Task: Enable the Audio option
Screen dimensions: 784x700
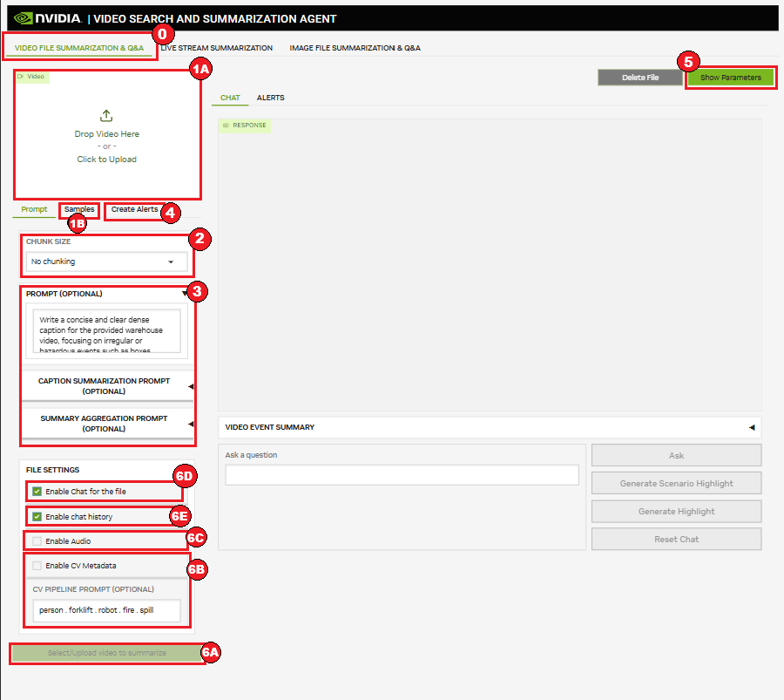Action: coord(36,539)
